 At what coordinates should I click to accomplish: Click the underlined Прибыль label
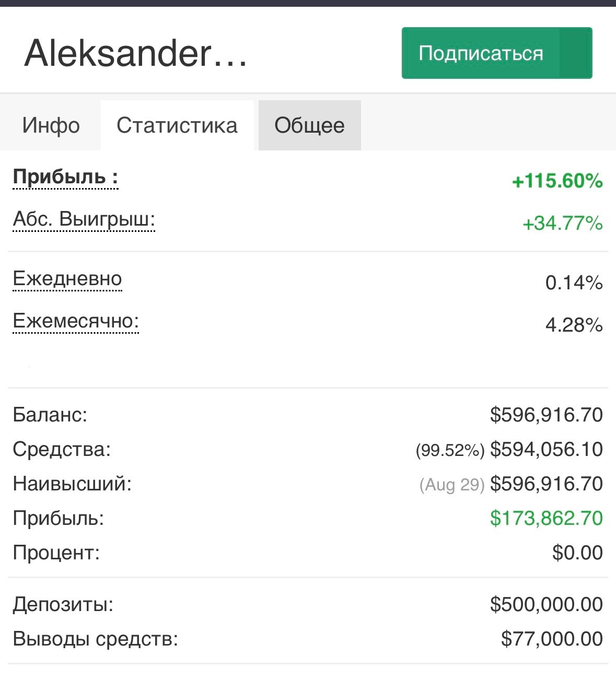coord(65,177)
